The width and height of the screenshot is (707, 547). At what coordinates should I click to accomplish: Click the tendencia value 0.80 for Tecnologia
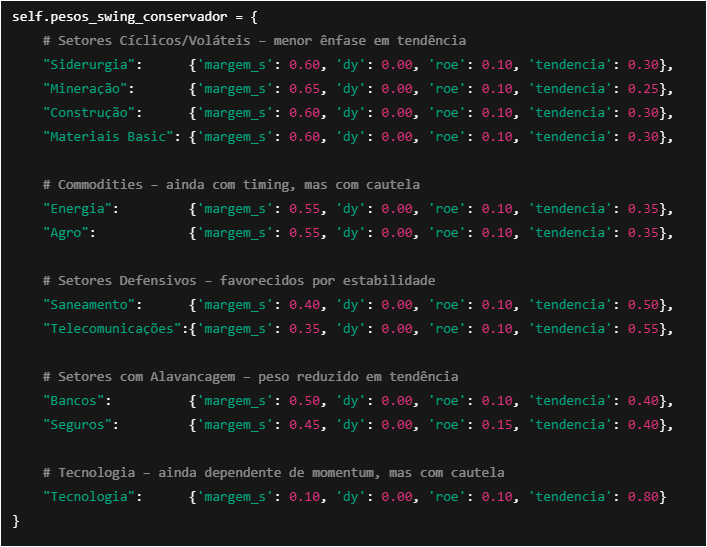(x=643, y=497)
